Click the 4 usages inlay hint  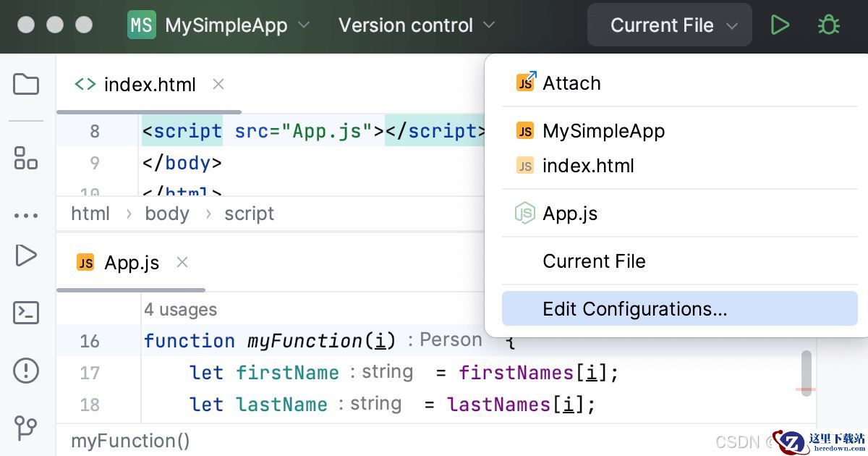180,310
